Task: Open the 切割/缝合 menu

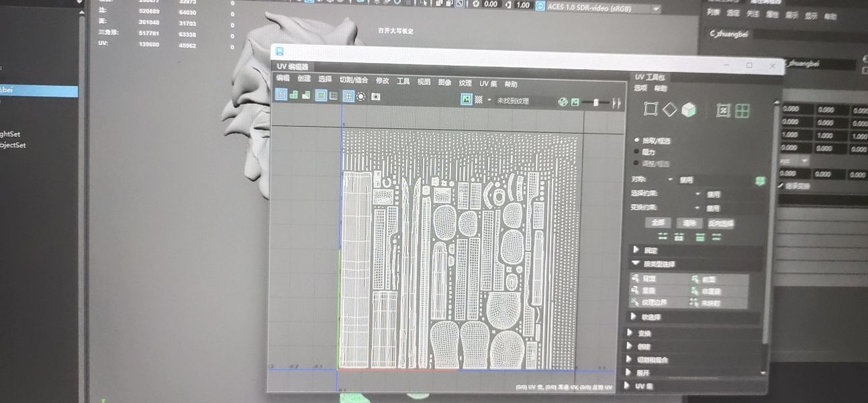Action: tap(354, 80)
